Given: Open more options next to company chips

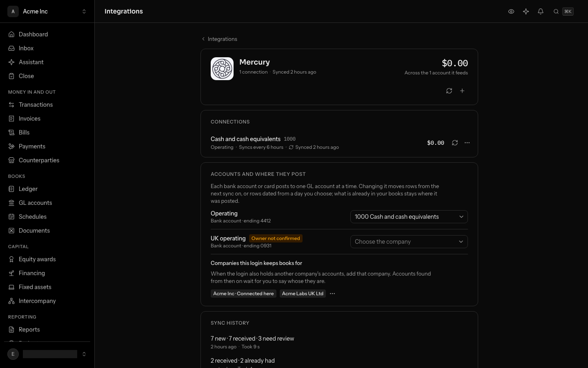Looking at the screenshot, I should tap(332, 294).
